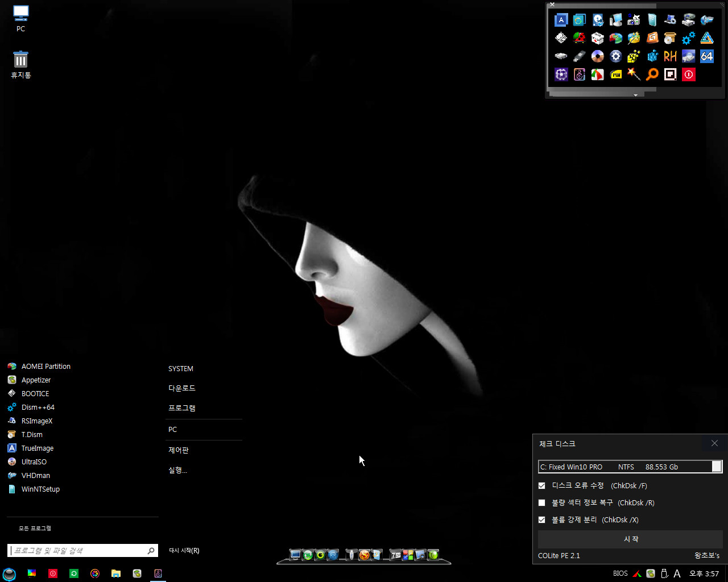Click 다시 시작(R) restart button
Viewport: 728px width, 582px height.
[184, 551]
